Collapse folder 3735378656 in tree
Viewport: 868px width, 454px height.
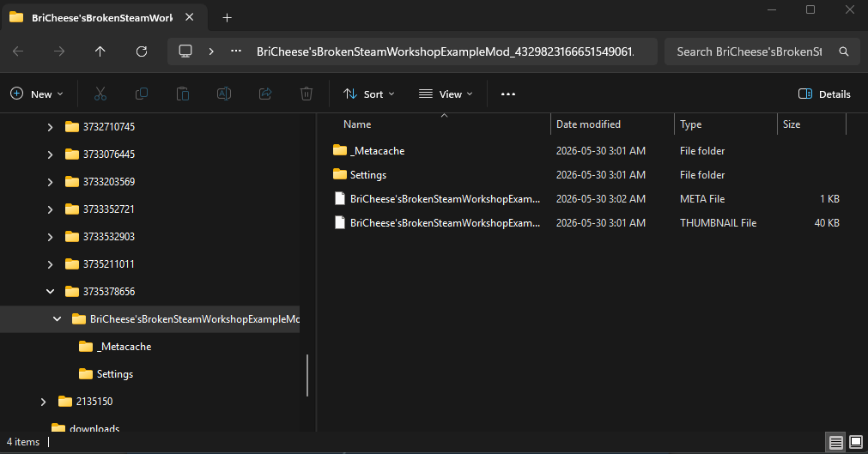coord(50,291)
